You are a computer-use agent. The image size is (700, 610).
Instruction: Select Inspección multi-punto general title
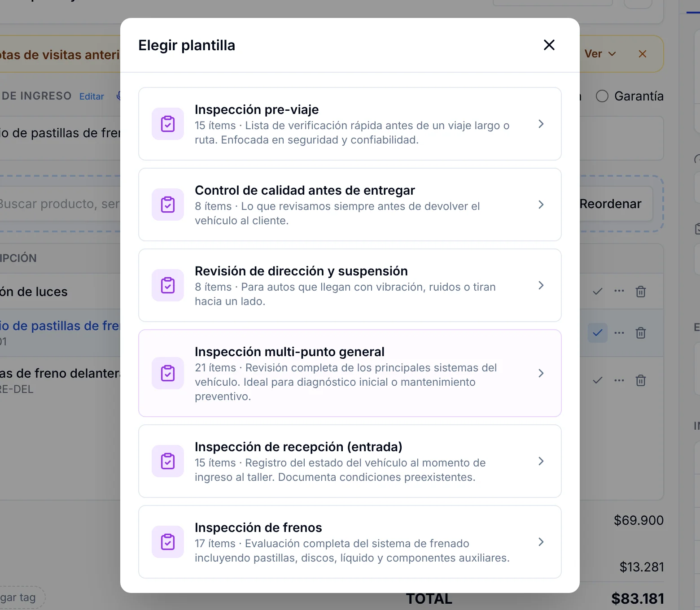click(289, 352)
